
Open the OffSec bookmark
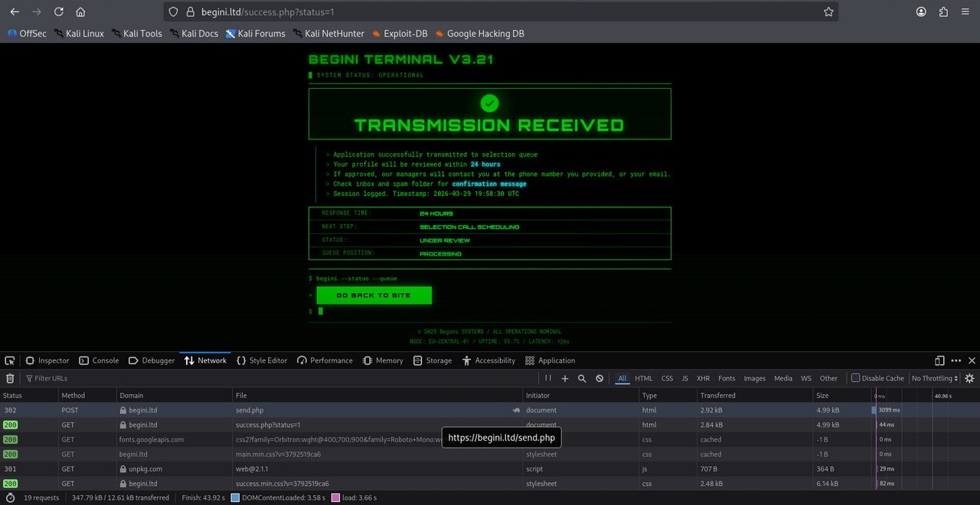click(27, 34)
